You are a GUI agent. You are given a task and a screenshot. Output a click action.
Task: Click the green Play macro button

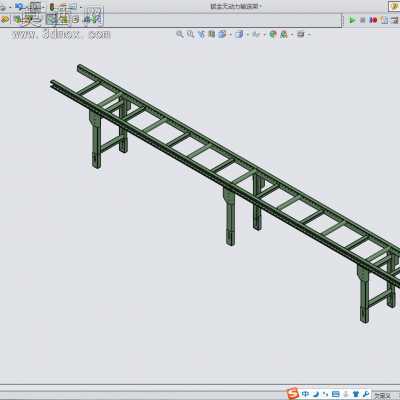[x=352, y=20]
